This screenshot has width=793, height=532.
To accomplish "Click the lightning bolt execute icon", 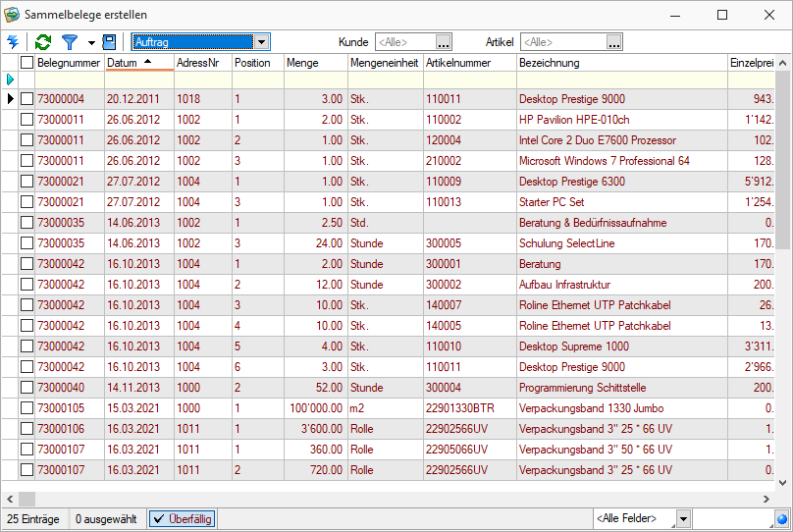I will (13, 42).
